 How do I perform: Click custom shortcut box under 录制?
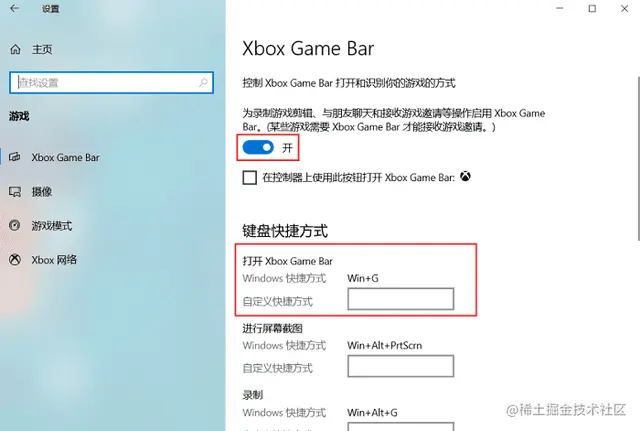click(400, 427)
